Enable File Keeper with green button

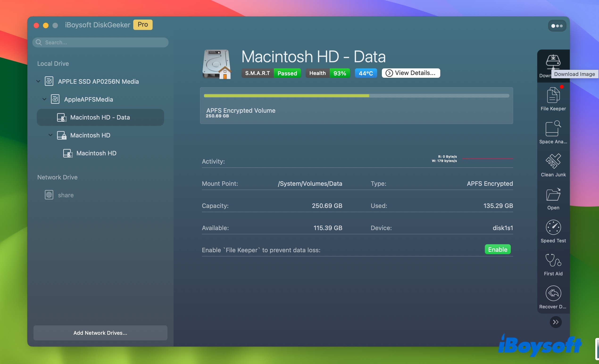497,249
